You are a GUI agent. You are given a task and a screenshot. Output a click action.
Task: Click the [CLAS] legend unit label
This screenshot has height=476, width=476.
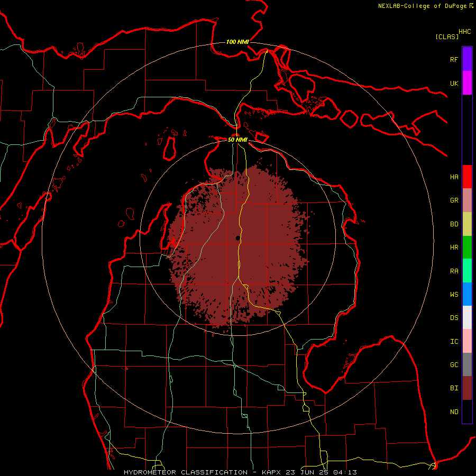click(447, 36)
